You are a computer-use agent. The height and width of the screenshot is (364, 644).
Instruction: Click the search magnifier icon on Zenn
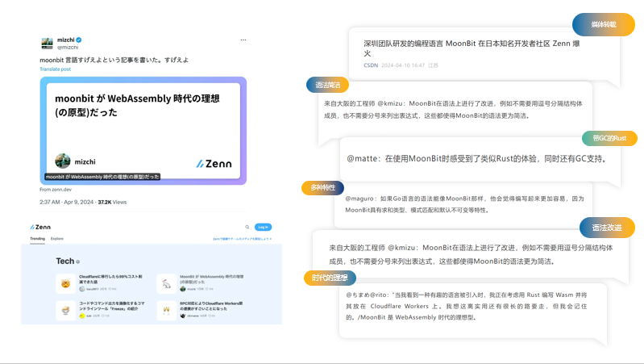pos(247,227)
